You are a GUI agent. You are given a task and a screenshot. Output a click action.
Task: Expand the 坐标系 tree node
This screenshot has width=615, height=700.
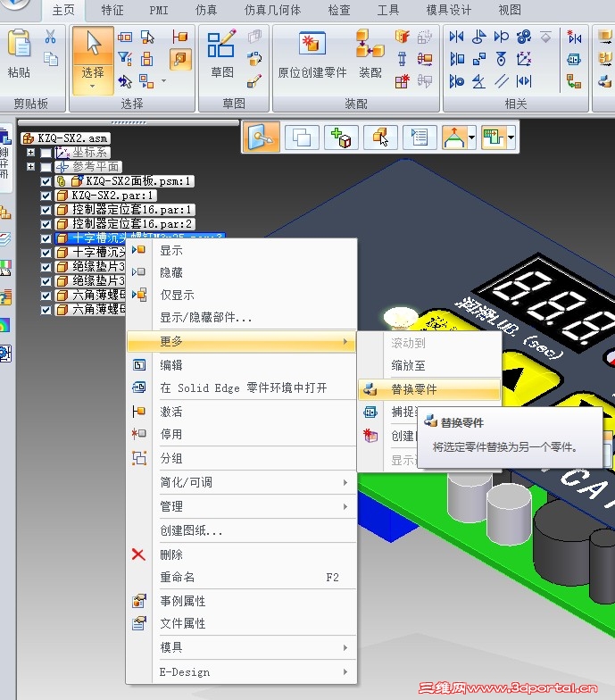point(30,153)
